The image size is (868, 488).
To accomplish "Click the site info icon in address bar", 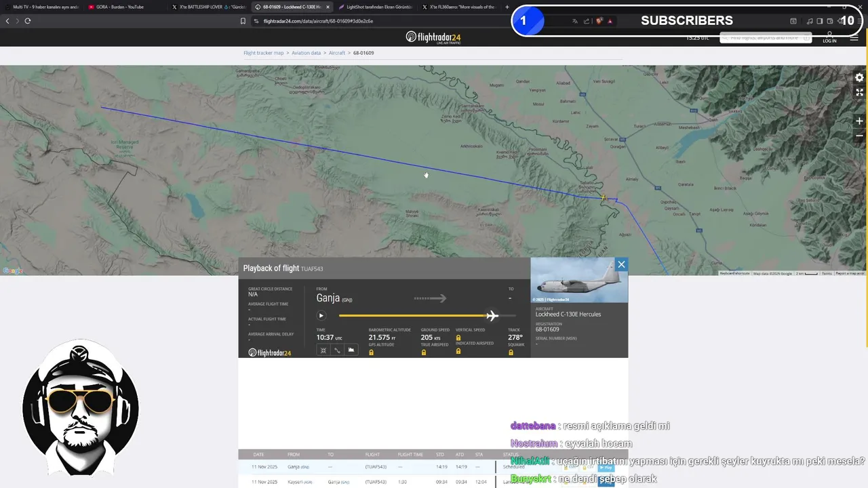I will coord(256,21).
